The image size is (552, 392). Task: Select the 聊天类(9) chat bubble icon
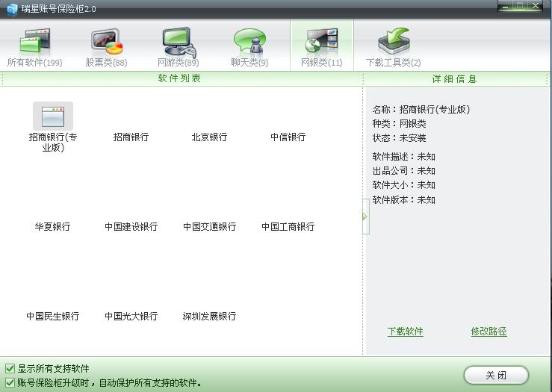pos(249,41)
